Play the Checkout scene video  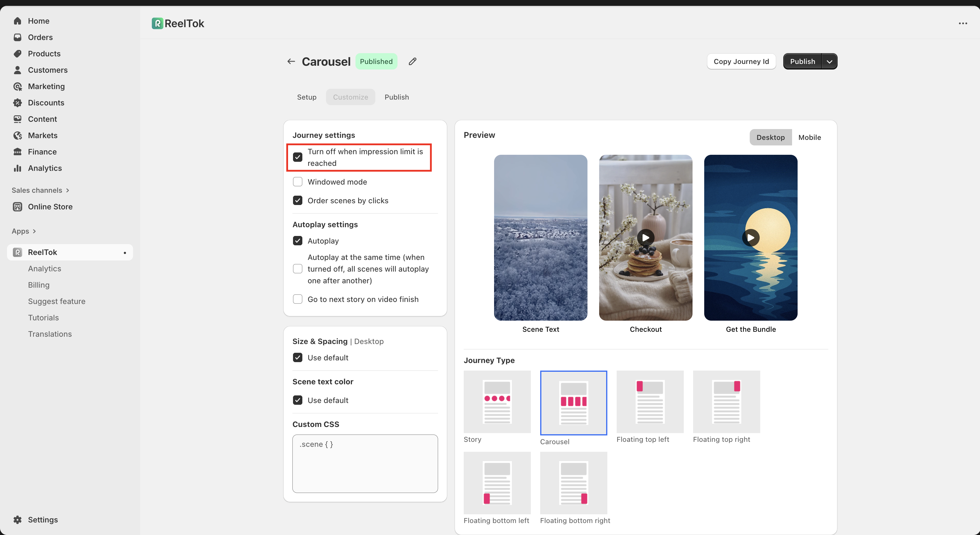[x=646, y=238]
